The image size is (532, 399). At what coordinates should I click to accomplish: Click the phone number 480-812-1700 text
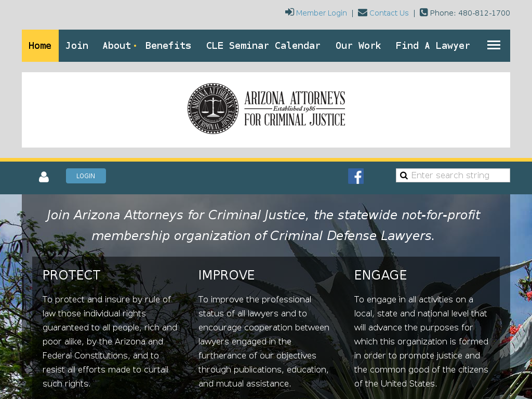(x=484, y=13)
